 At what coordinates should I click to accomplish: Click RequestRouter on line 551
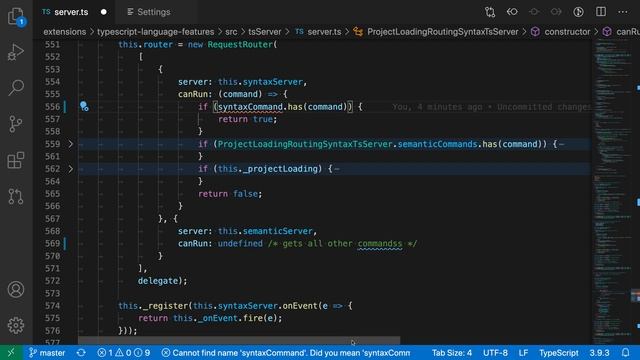pyautogui.click(x=240, y=44)
